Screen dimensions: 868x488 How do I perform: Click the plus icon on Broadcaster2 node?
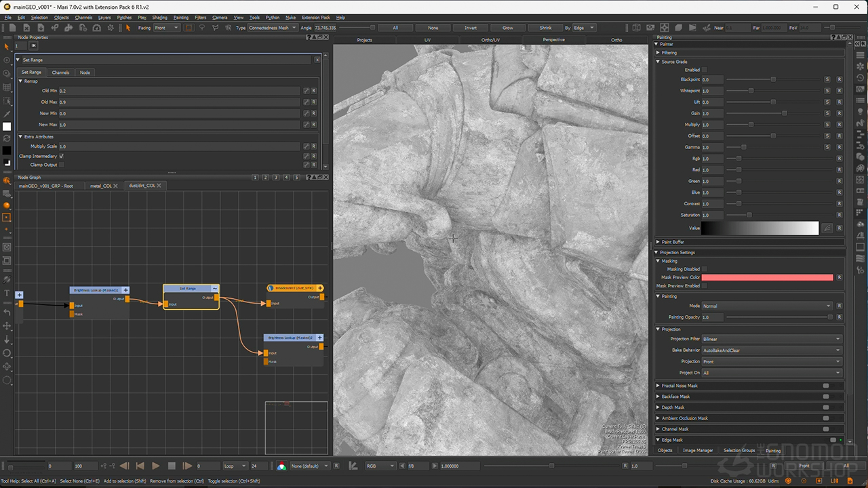pos(320,288)
